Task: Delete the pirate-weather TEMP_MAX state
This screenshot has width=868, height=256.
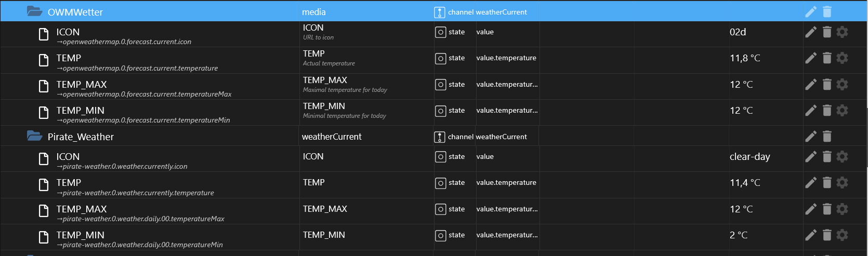Action: click(827, 209)
